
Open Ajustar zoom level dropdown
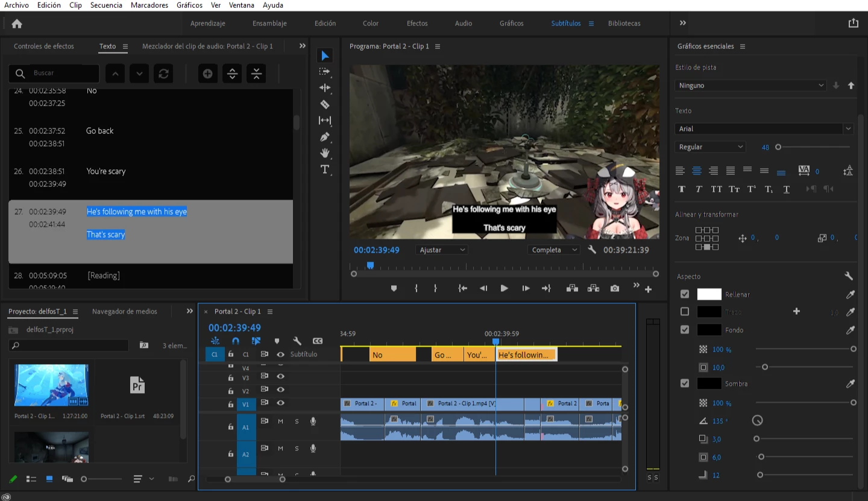442,250
